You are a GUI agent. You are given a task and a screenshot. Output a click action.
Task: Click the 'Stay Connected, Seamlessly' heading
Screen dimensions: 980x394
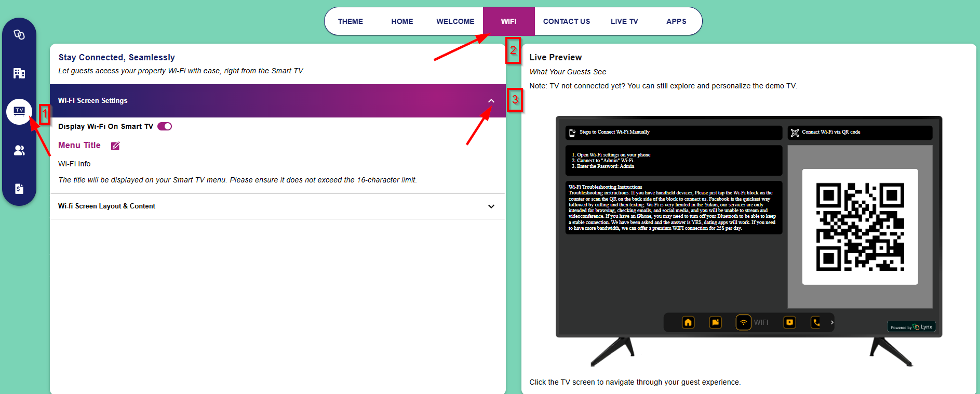tap(117, 57)
